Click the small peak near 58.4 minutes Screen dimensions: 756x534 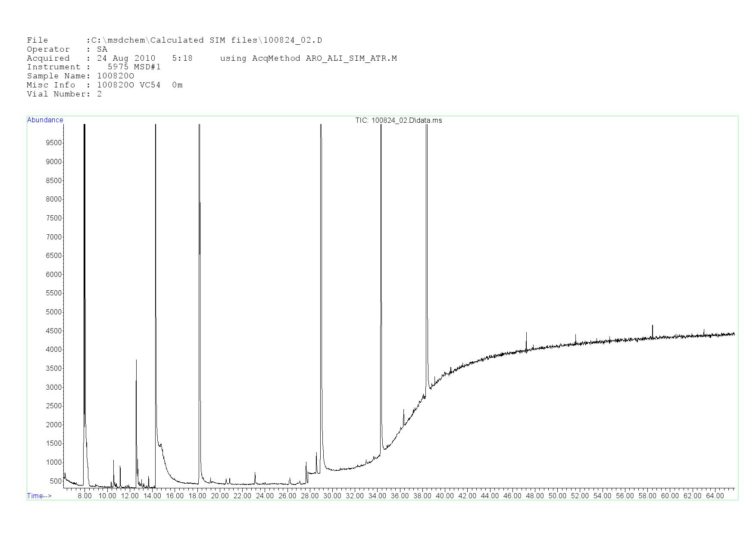click(x=652, y=326)
